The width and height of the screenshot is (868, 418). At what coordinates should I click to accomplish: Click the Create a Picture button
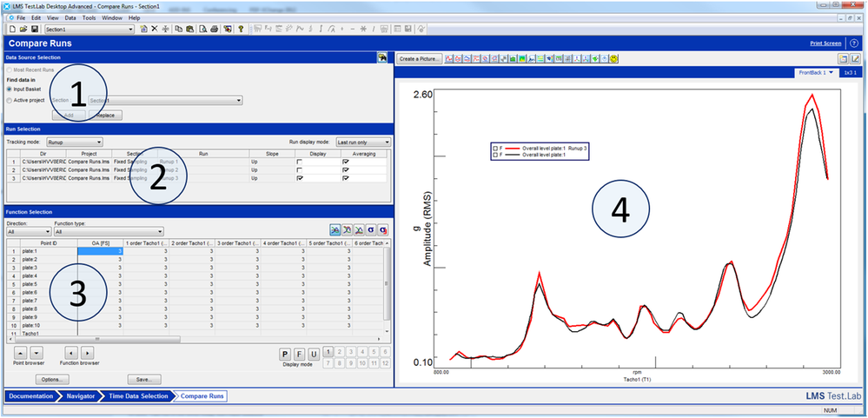point(419,58)
